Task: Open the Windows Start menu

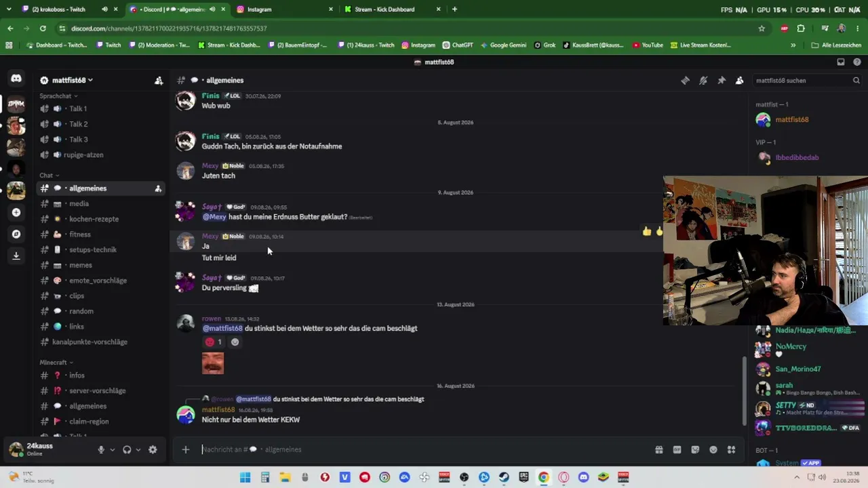Action: (245, 477)
